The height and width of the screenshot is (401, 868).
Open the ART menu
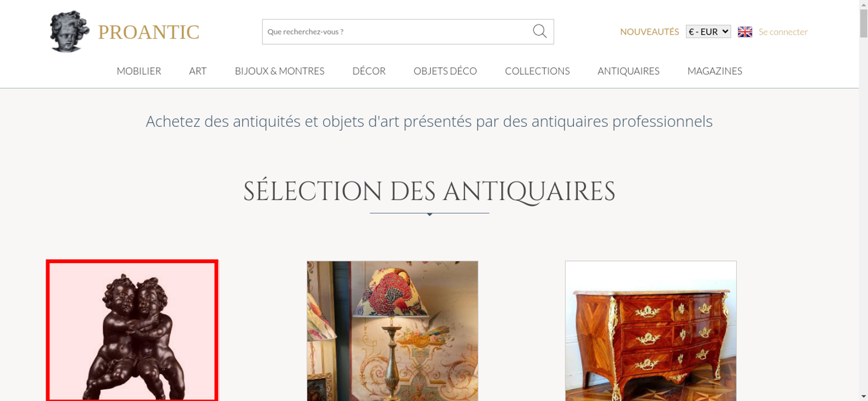tap(198, 71)
